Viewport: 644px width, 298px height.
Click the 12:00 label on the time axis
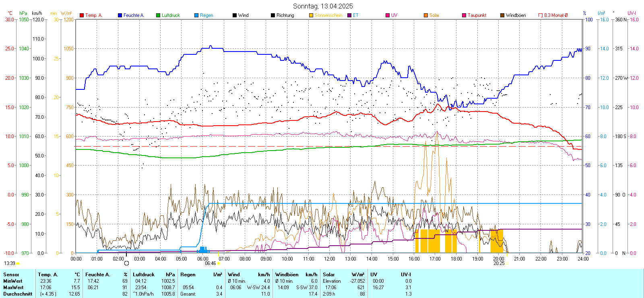[x=330, y=259]
